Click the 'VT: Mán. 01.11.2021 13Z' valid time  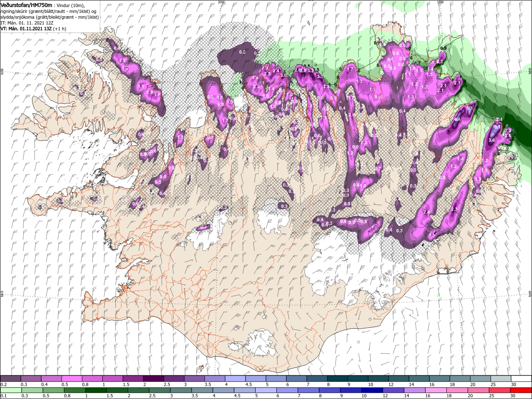tap(26, 29)
